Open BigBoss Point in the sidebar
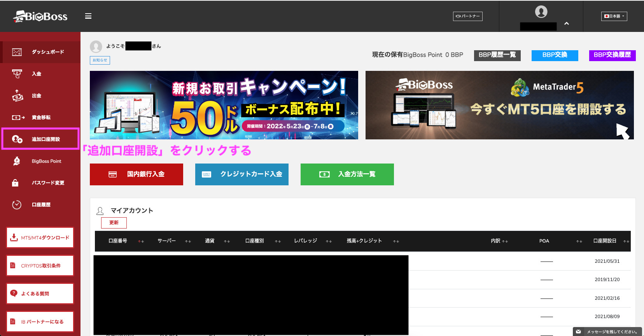Viewport: 644px width, 336px height. 40,161
